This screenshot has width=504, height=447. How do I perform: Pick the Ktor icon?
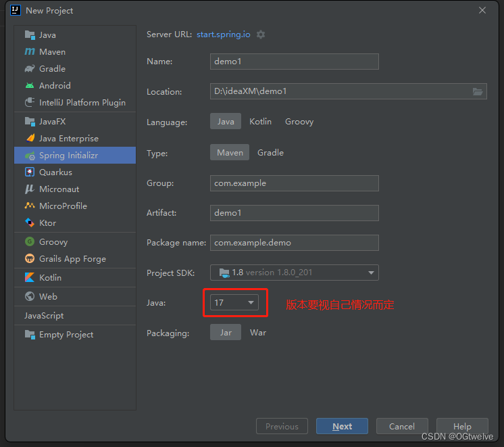pyautogui.click(x=30, y=222)
